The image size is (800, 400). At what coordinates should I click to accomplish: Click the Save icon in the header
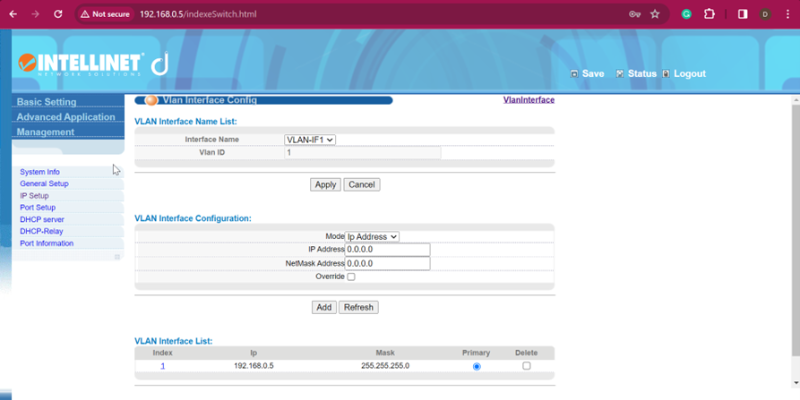[574, 74]
